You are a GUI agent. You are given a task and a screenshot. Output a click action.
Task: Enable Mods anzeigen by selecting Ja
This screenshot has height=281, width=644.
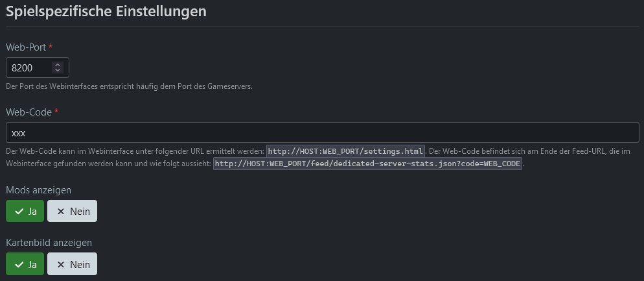pyautogui.click(x=25, y=212)
